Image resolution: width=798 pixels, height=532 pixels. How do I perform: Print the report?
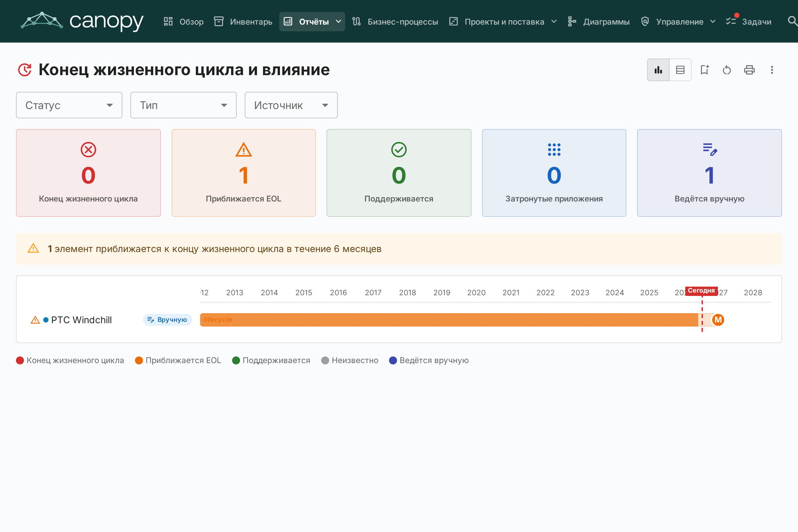click(749, 70)
